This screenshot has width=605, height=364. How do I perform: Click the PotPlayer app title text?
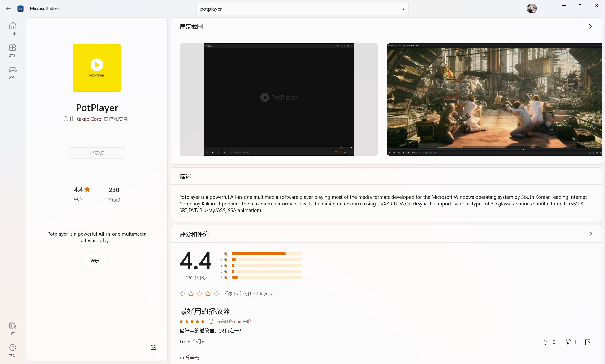click(x=97, y=108)
